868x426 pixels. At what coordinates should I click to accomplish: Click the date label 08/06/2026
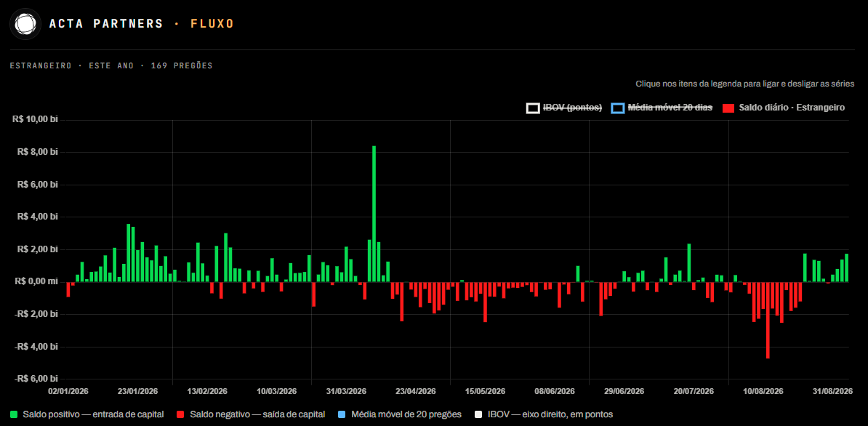(x=555, y=391)
